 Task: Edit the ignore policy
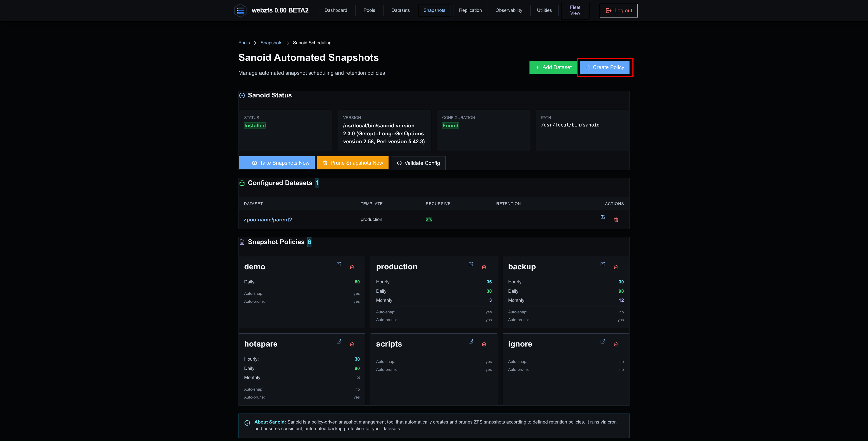click(602, 341)
